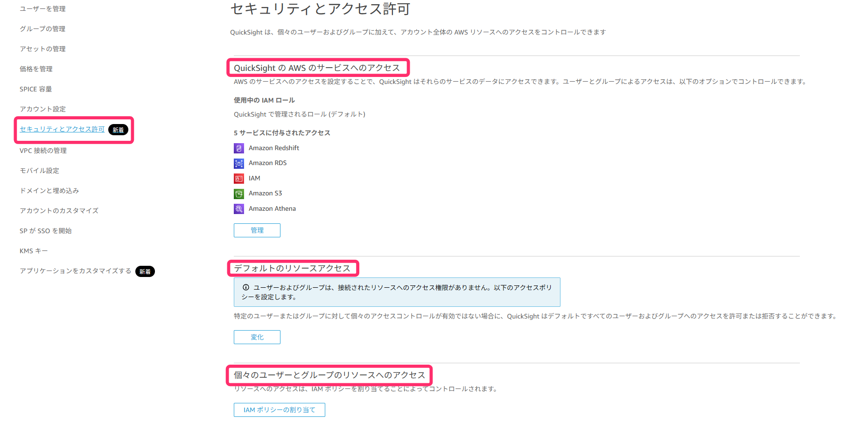The height and width of the screenshot is (429, 868).
Task: Click the Amazon Redshift service icon
Action: [x=239, y=148]
